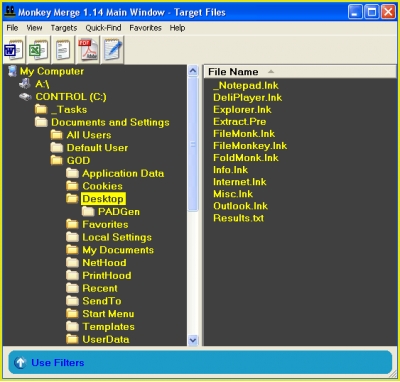The width and height of the screenshot is (400, 382).
Task: Select Results.txt in the file list
Action: coord(238,218)
